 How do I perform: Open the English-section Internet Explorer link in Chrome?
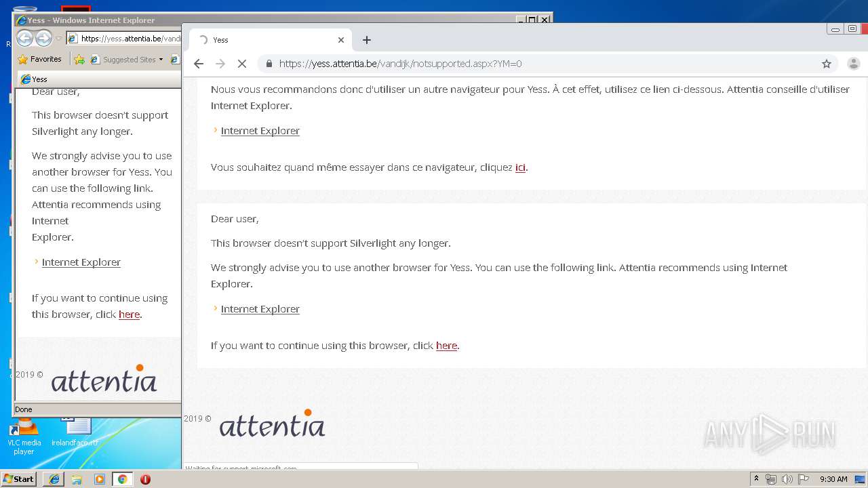coord(260,309)
